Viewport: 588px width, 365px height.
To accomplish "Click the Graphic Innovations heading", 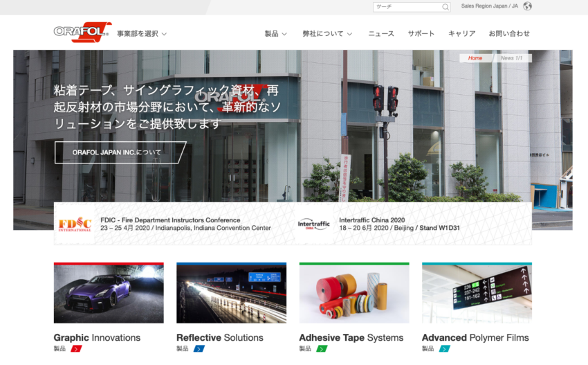I will 97,337.
